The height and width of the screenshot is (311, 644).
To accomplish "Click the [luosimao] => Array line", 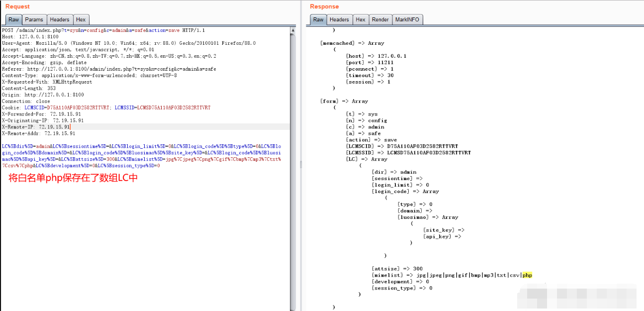I will 428,218.
